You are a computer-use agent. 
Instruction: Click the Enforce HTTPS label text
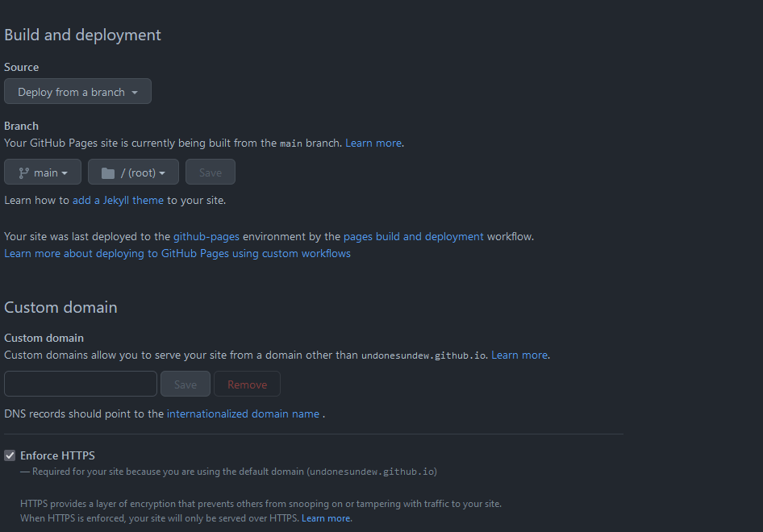click(57, 455)
